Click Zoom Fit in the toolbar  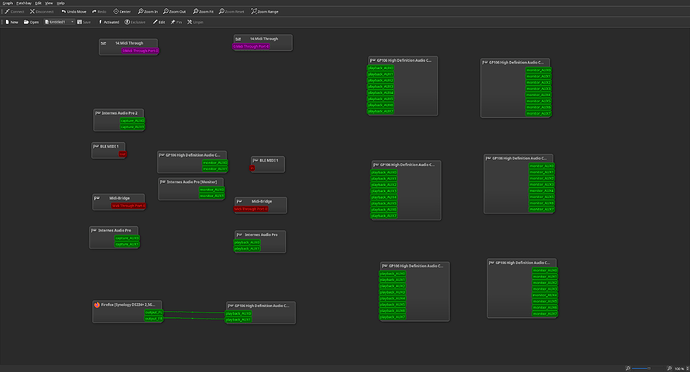click(x=203, y=11)
